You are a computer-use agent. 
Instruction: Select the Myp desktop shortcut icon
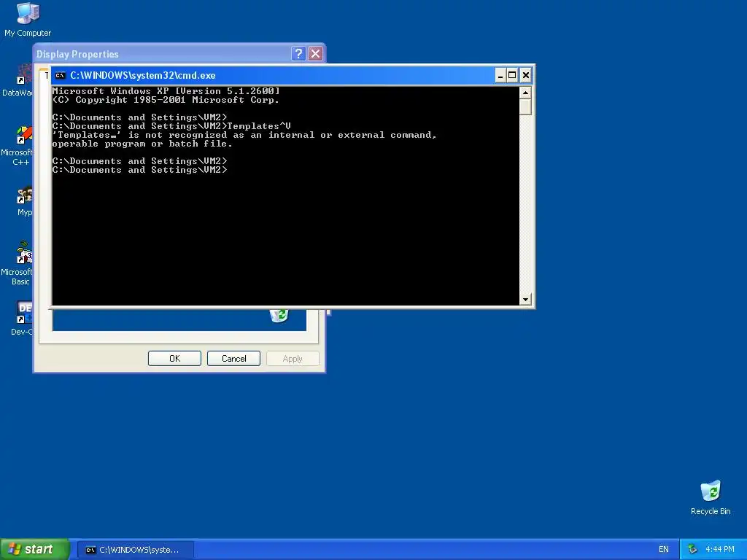[x=24, y=201]
